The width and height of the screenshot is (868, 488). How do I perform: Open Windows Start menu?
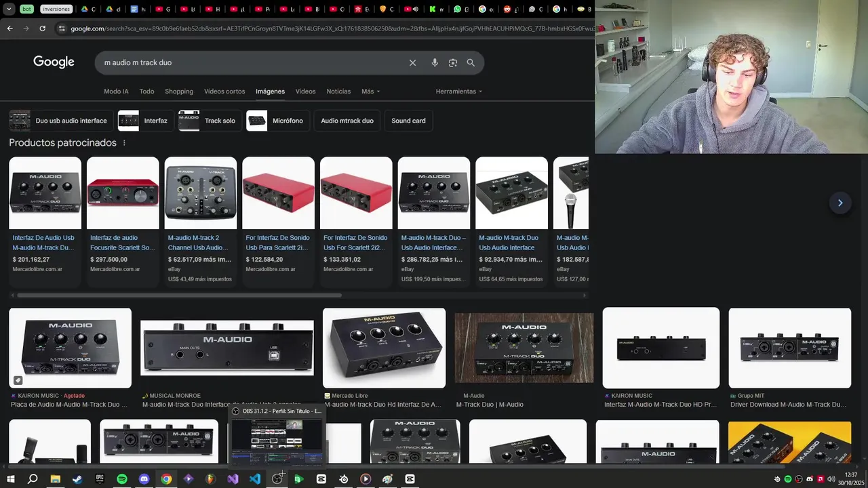pos(10,479)
